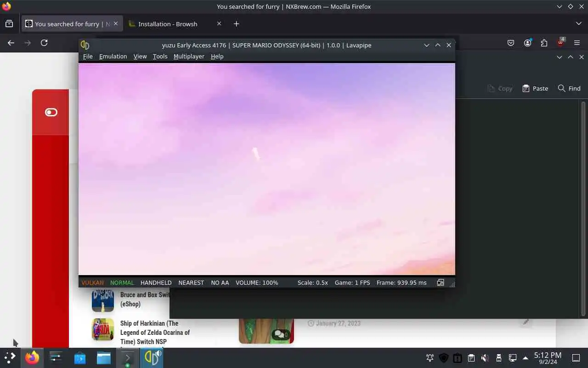Click the Konsole terminal taskbar icon
Image resolution: width=588 pixels, height=368 pixels.
(x=127, y=357)
